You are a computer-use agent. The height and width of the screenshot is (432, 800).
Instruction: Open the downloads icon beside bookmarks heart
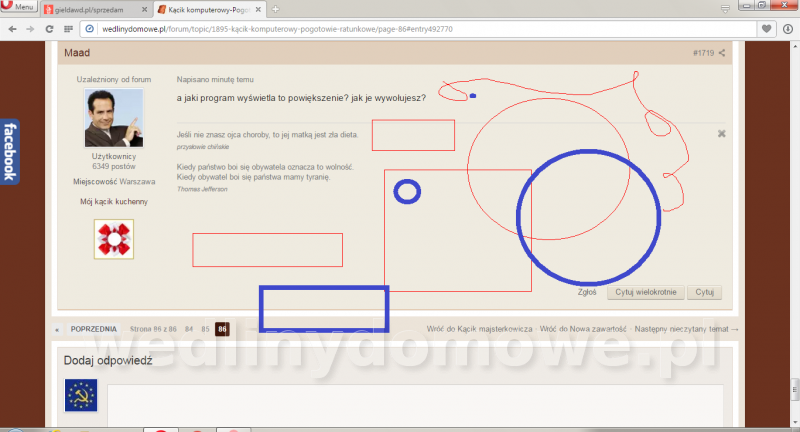pos(788,29)
